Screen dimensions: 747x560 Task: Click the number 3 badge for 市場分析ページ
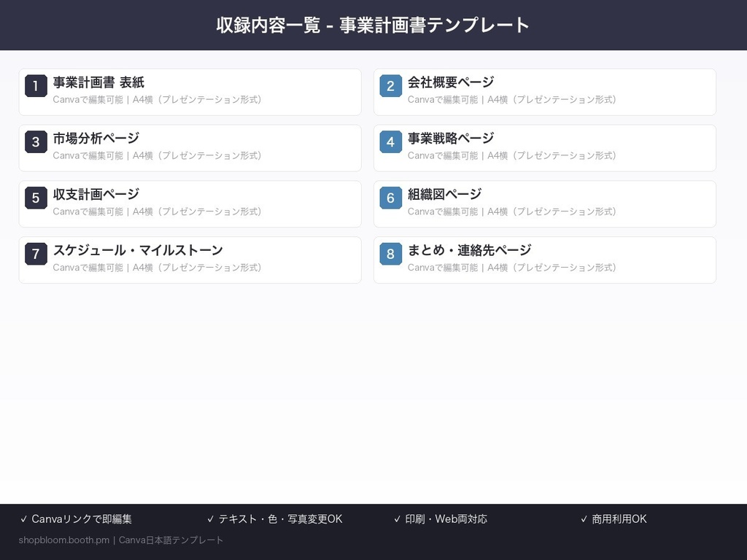click(x=36, y=142)
